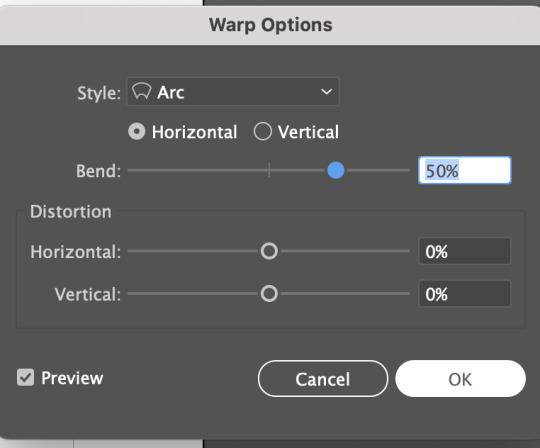Click the Warp Options title bar

pos(270,25)
